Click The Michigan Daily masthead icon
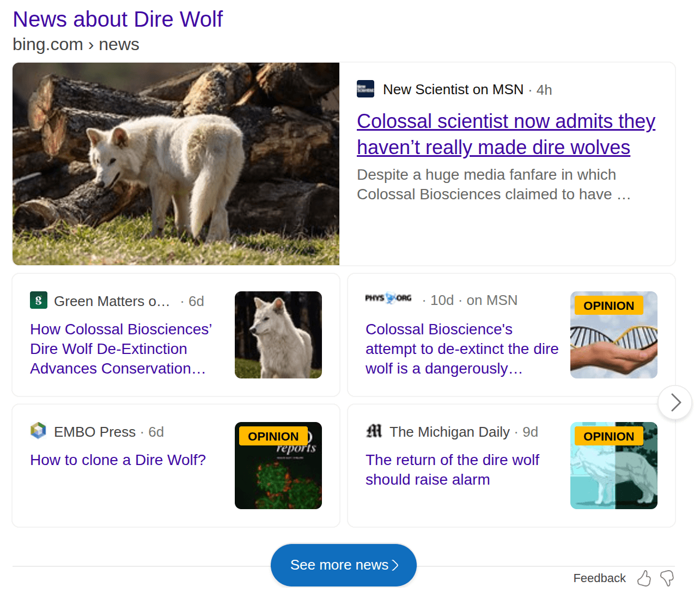 coord(374,431)
